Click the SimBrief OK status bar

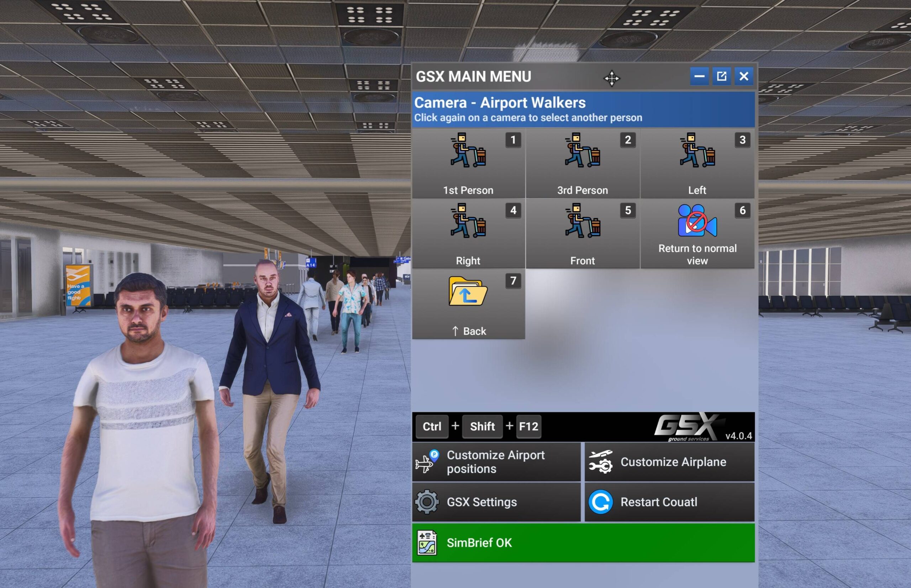(583, 542)
